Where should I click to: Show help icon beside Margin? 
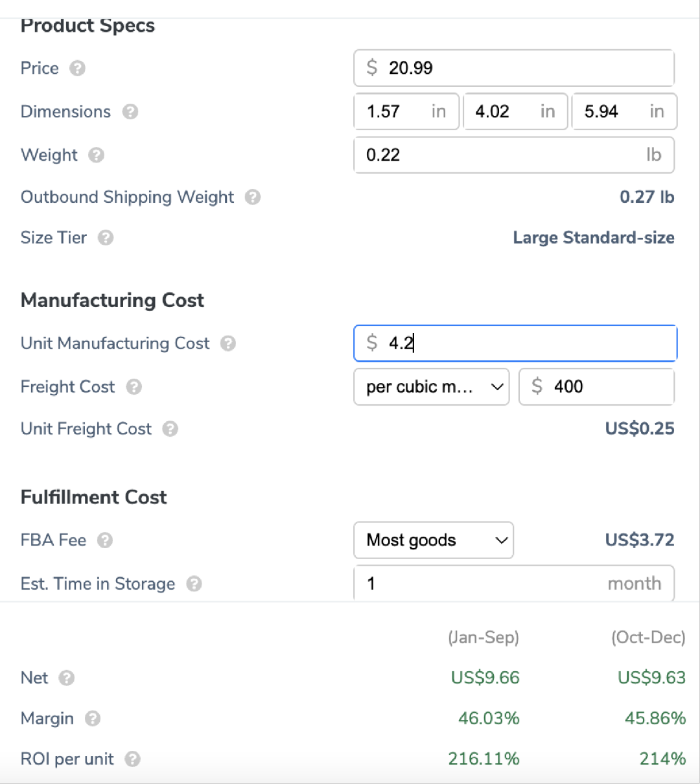[x=93, y=719]
